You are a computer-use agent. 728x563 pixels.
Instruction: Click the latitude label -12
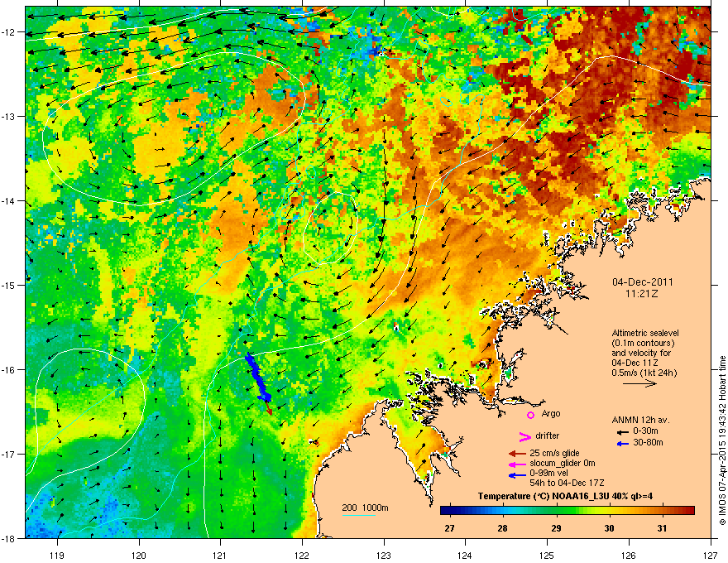click(8, 32)
